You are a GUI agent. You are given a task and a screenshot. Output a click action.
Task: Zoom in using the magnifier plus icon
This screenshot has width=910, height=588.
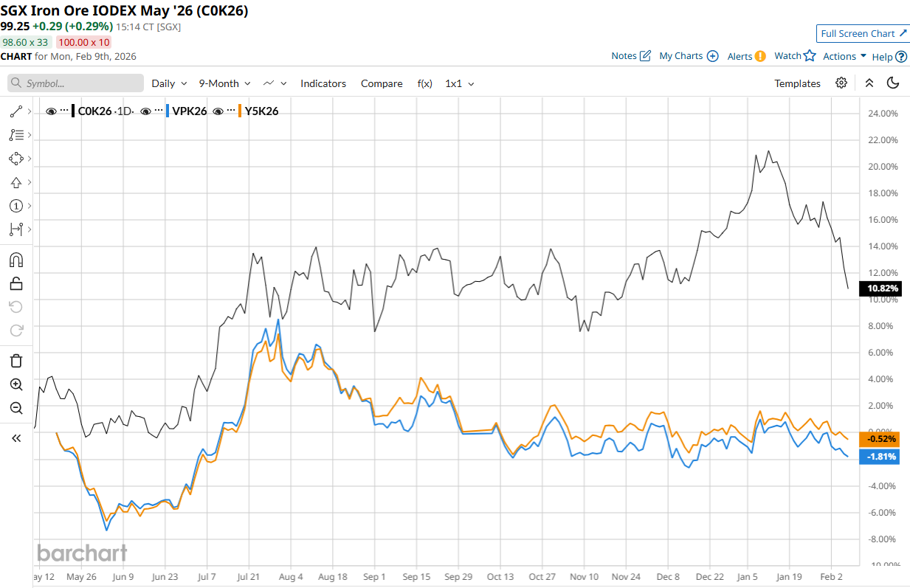click(x=15, y=384)
